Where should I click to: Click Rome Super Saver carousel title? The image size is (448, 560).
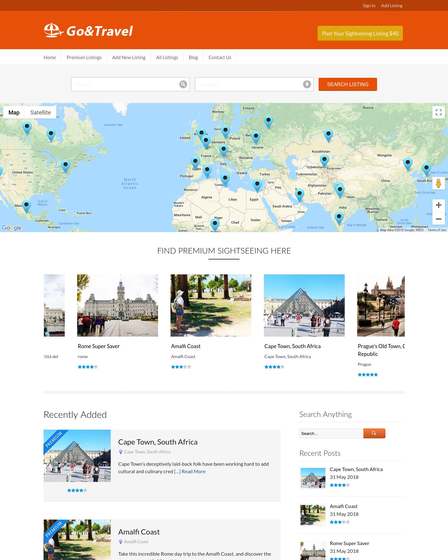pyautogui.click(x=99, y=346)
